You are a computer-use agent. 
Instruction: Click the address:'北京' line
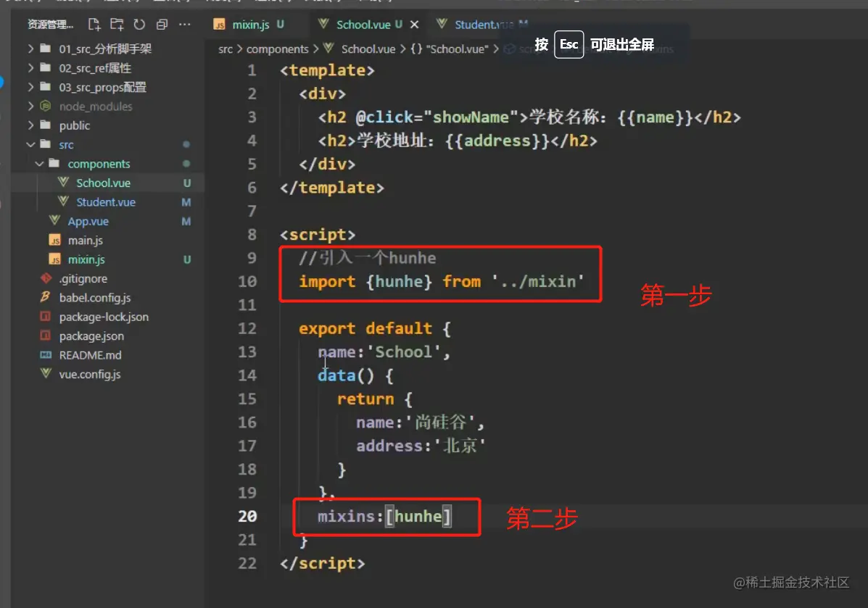(x=421, y=446)
